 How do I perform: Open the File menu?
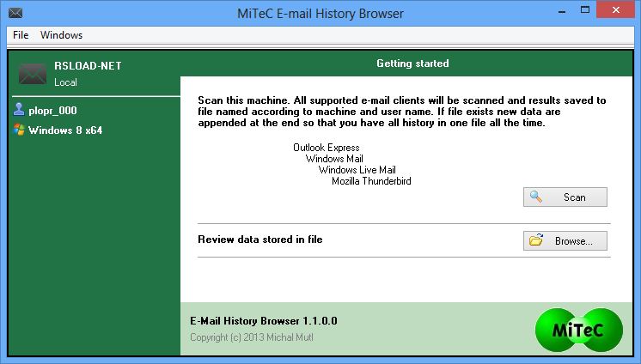click(x=21, y=35)
